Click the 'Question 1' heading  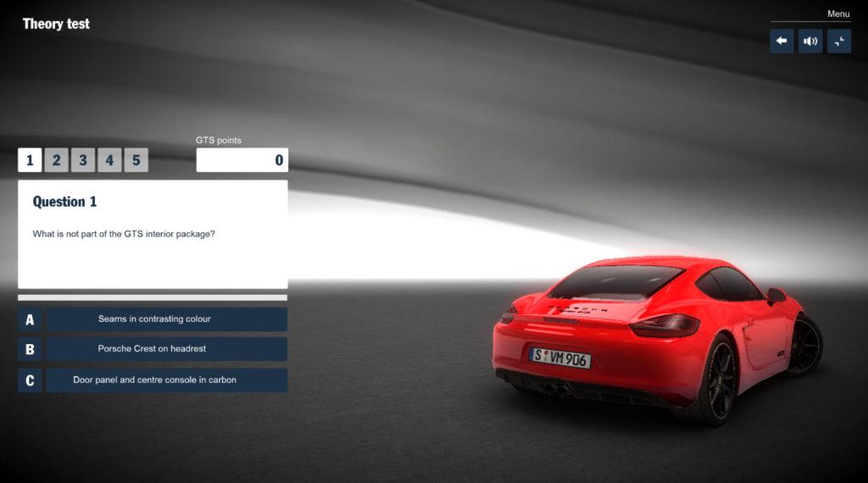click(x=64, y=202)
